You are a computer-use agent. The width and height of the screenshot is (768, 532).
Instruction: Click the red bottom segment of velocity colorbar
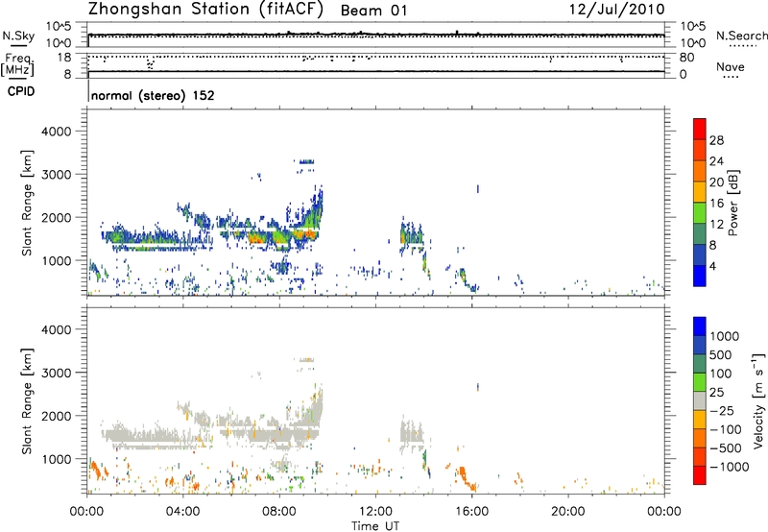click(700, 475)
